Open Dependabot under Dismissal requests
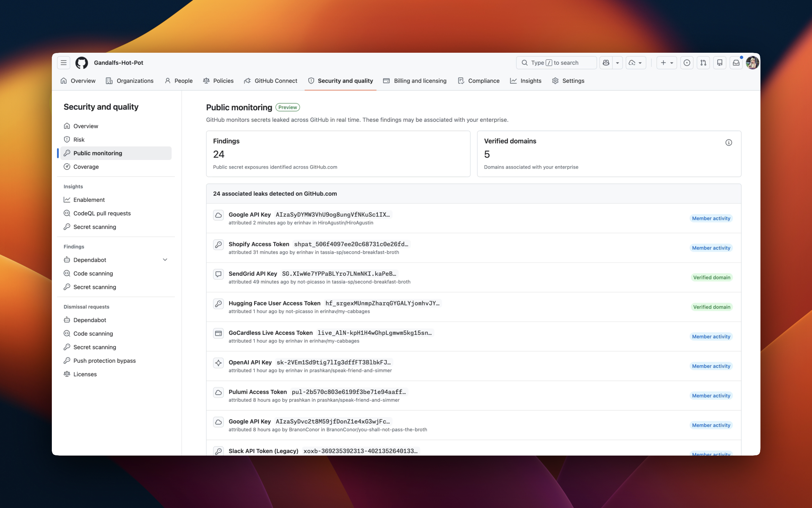The width and height of the screenshot is (812, 508). click(116, 320)
